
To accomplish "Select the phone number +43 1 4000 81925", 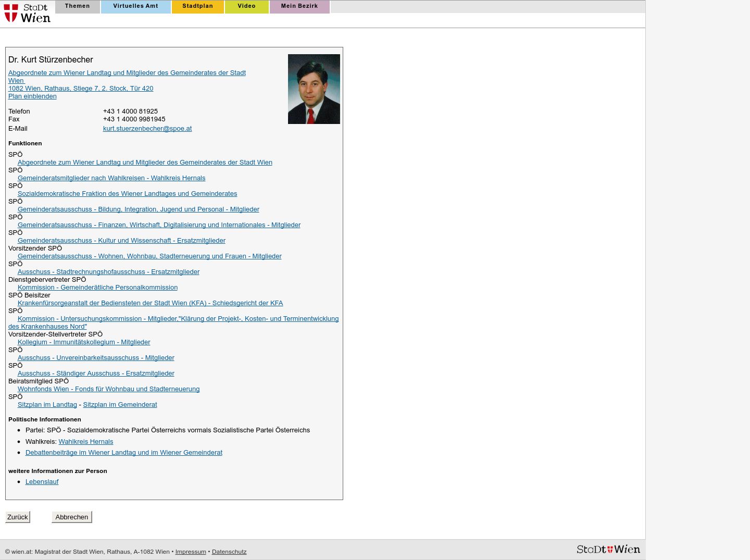I will coord(130,111).
